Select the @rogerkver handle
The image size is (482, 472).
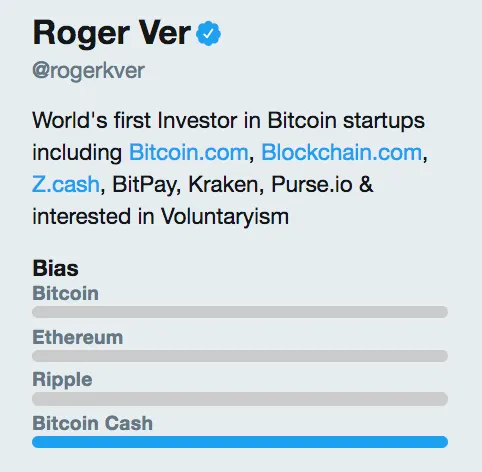click(88, 71)
